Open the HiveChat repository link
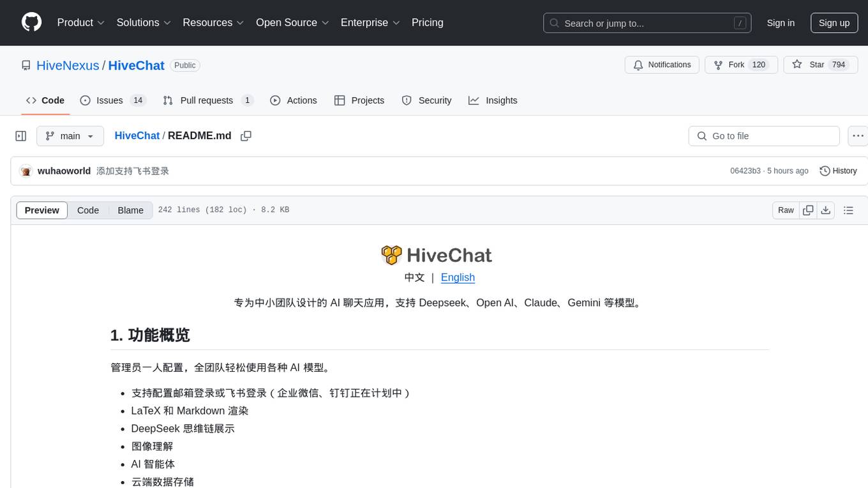 point(137,65)
